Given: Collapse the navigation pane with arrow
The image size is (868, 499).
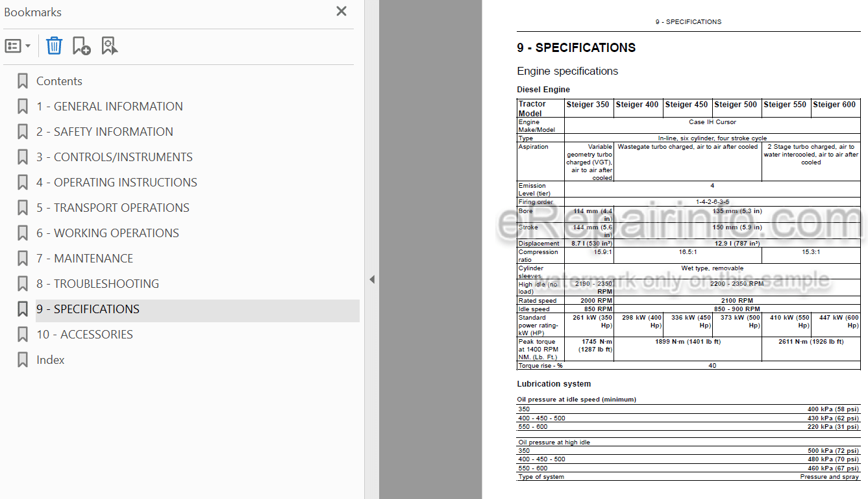Looking at the screenshot, I should coord(372,279).
